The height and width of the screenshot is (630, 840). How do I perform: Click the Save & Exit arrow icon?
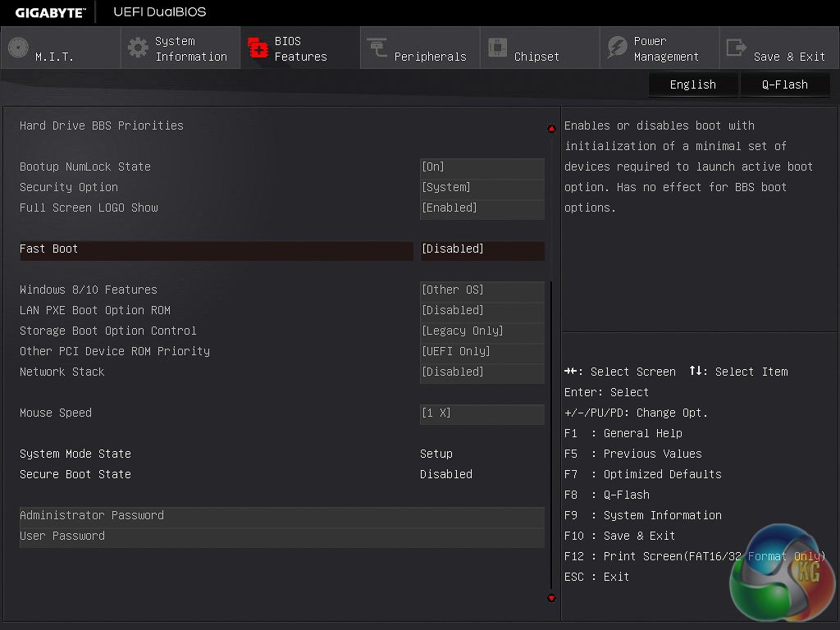tap(737, 48)
